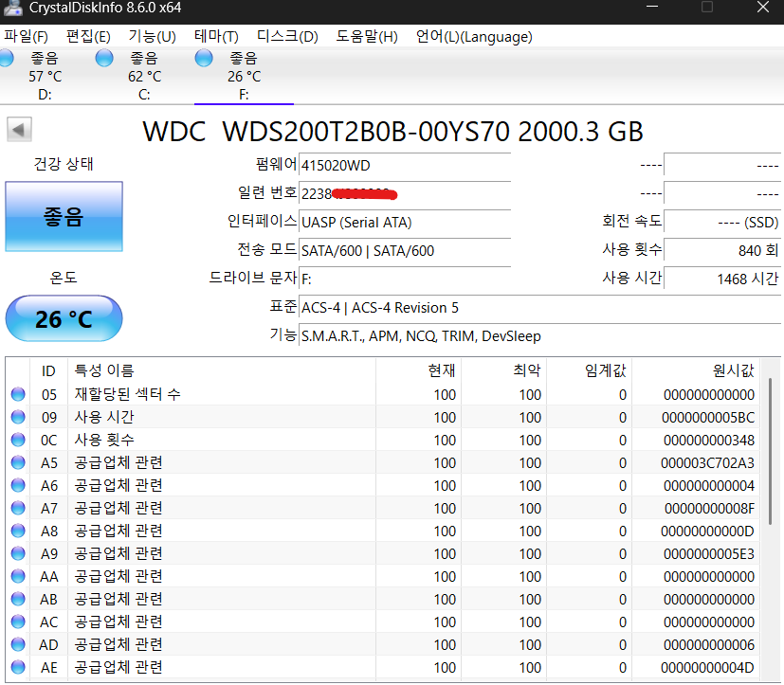Click the 좋음 health status button

click(x=64, y=216)
